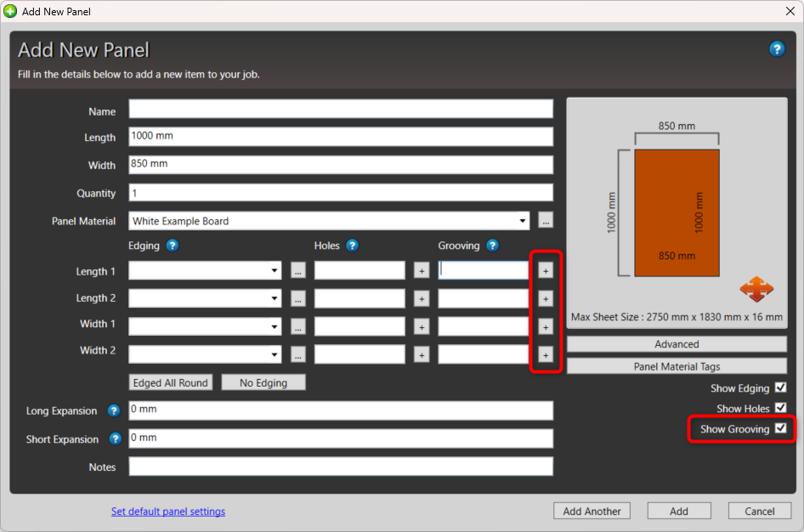Open the Length 1 edging dropdown
The image size is (804, 532).
pyautogui.click(x=205, y=270)
